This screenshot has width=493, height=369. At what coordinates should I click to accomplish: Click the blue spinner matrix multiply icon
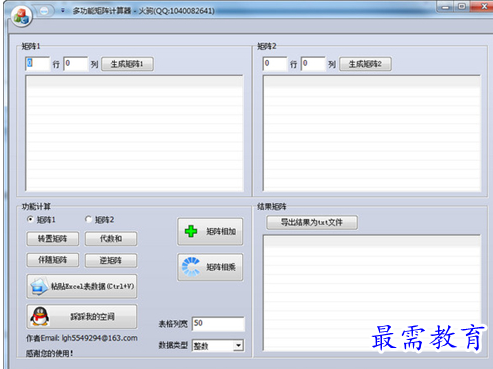(191, 267)
